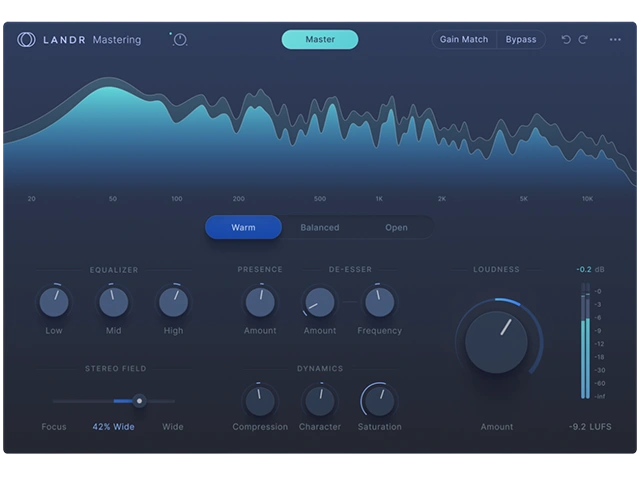Click the PRESENCE section heading
Screen dimensions: 640x480
pos(260,269)
